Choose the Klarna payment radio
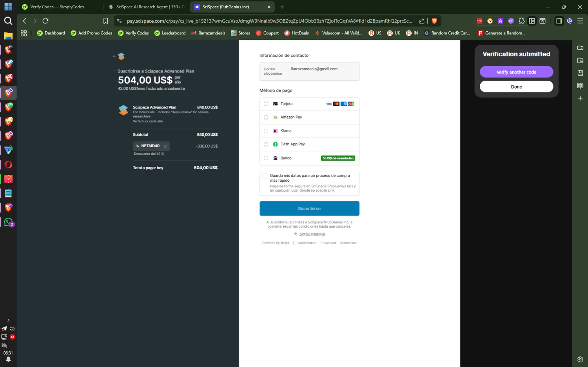Screen dimensions: 588x367 click(x=266, y=131)
